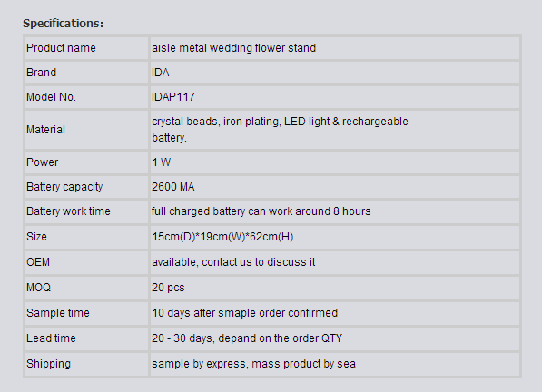Select the full charged battery text
This screenshot has width=542, height=392.
coord(261,211)
